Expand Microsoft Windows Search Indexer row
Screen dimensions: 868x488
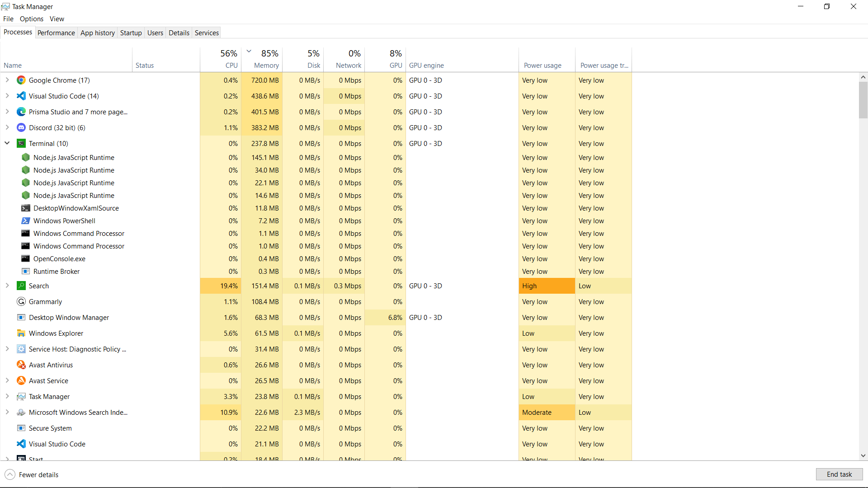pos(7,412)
